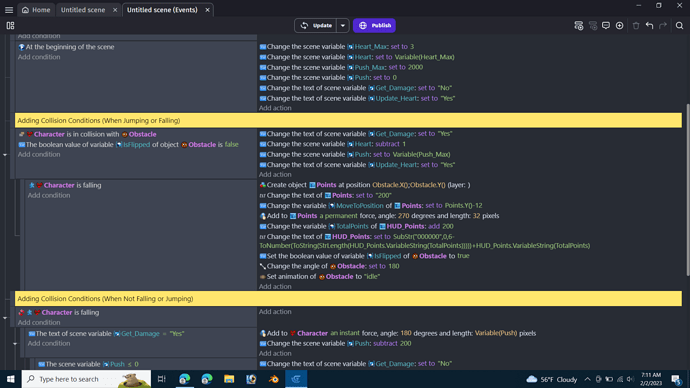Click the vertical scrollbar of events sheet
Image resolution: width=690 pixels, height=388 pixels.
point(687,189)
